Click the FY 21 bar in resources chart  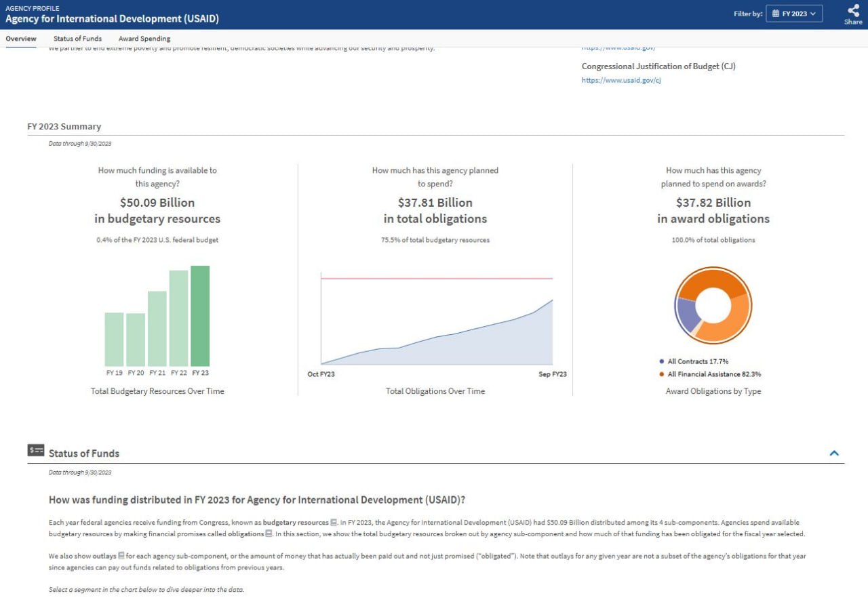pos(157,329)
